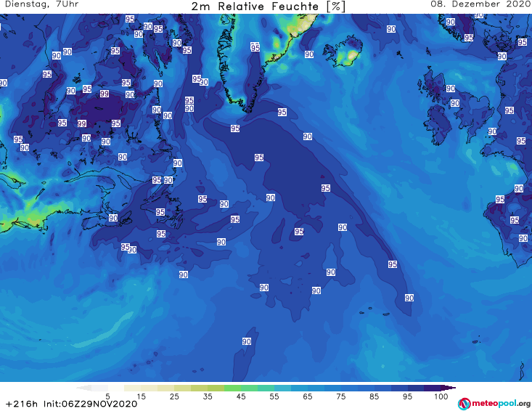
Task: Click the meteopool.org logo icon
Action: [464, 404]
